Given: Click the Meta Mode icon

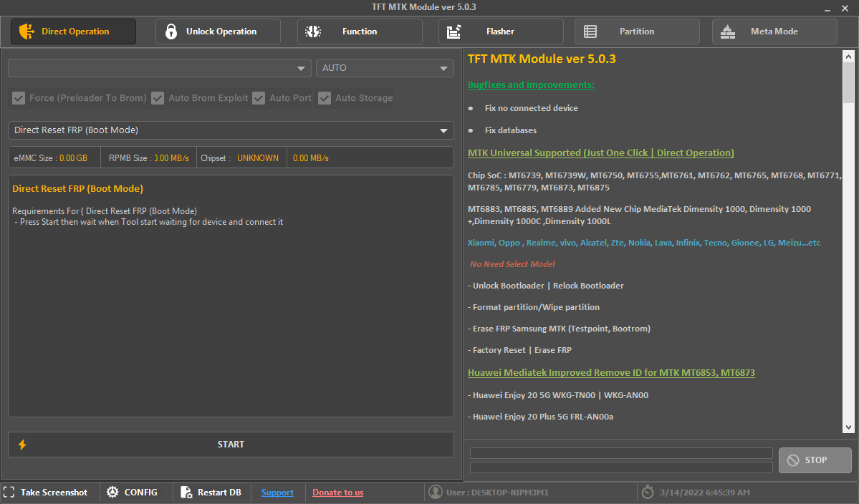Looking at the screenshot, I should pos(727,31).
